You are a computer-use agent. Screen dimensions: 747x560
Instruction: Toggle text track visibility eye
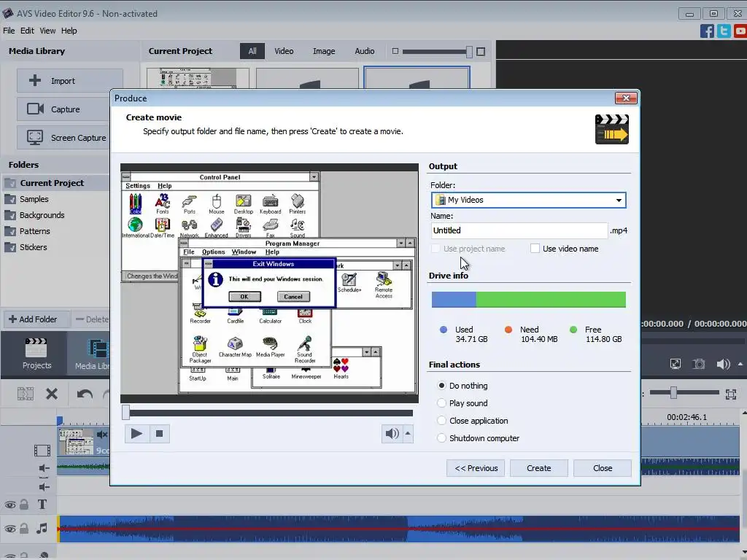[10, 505]
